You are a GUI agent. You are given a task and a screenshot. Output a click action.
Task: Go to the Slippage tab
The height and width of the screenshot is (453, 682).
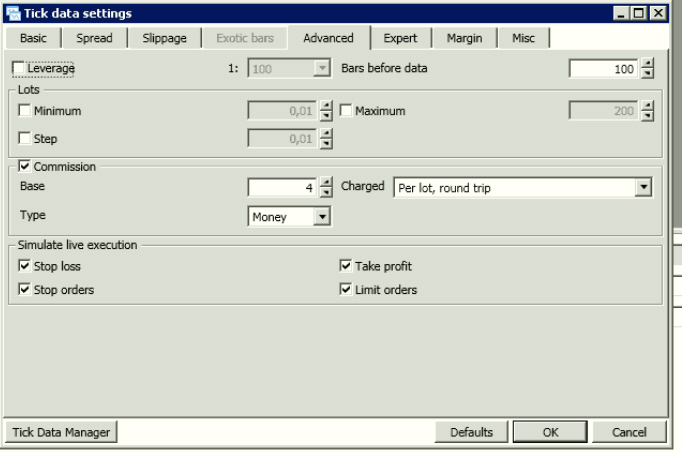pyautogui.click(x=164, y=38)
